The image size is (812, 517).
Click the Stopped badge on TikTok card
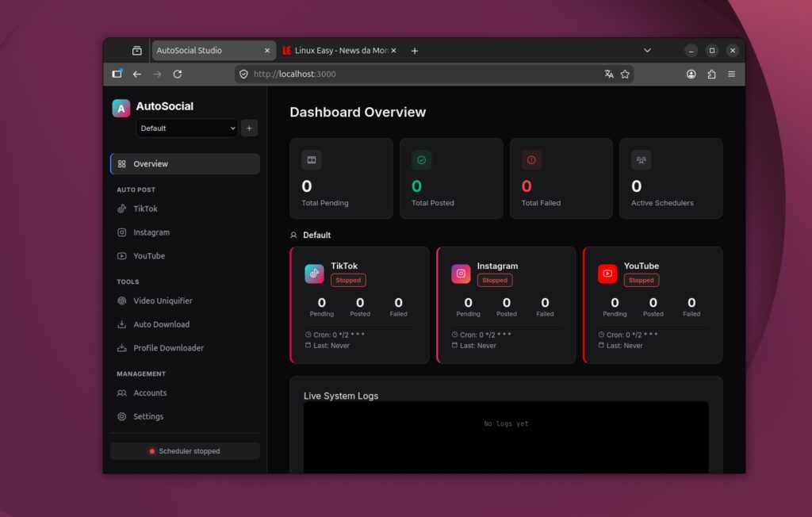pos(348,280)
